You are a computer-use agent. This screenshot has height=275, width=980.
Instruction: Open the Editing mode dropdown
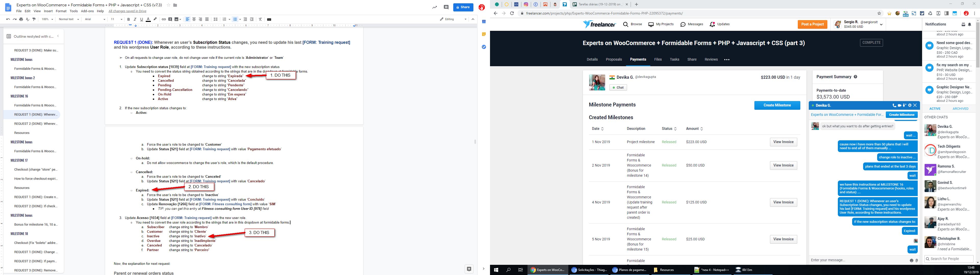click(453, 19)
